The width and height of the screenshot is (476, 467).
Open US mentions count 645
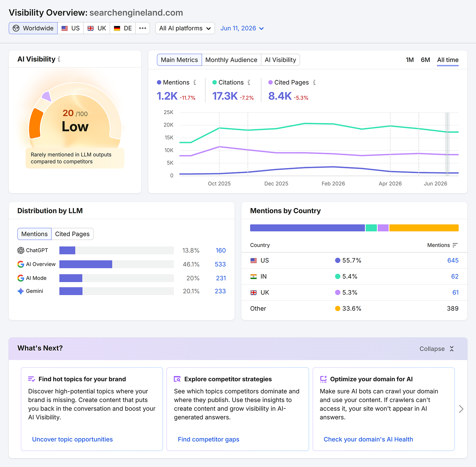[453, 261]
